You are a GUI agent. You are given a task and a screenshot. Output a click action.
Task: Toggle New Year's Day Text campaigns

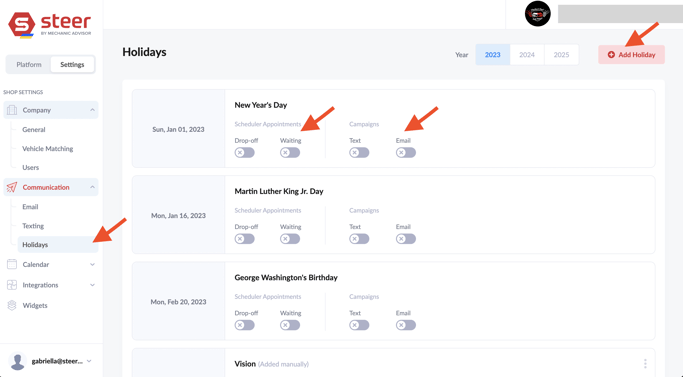coord(359,153)
